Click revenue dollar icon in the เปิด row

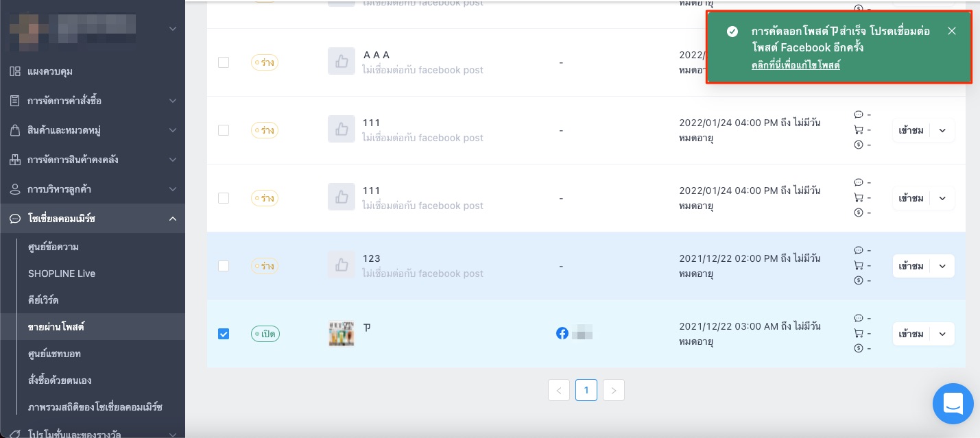[858, 348]
